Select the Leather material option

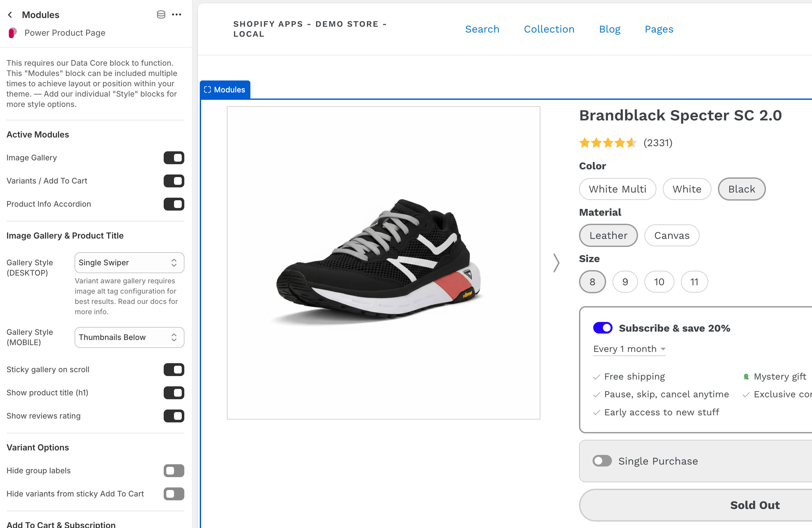[608, 235]
